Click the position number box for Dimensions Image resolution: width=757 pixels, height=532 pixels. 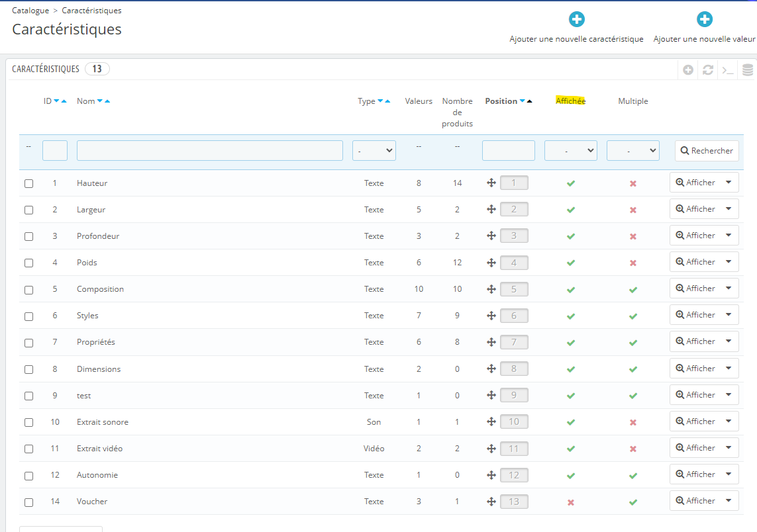pyautogui.click(x=514, y=369)
